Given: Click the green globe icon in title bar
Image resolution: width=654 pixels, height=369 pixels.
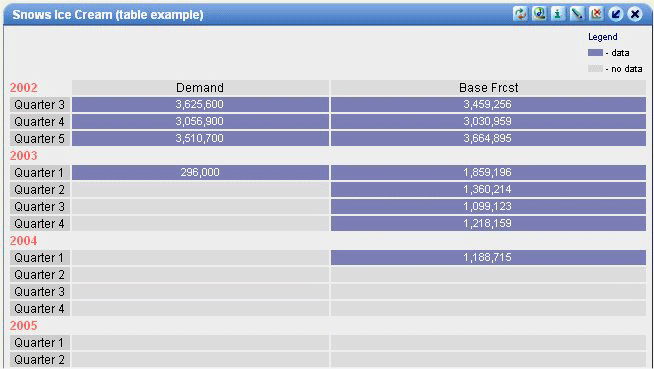Looking at the screenshot, I should [539, 14].
